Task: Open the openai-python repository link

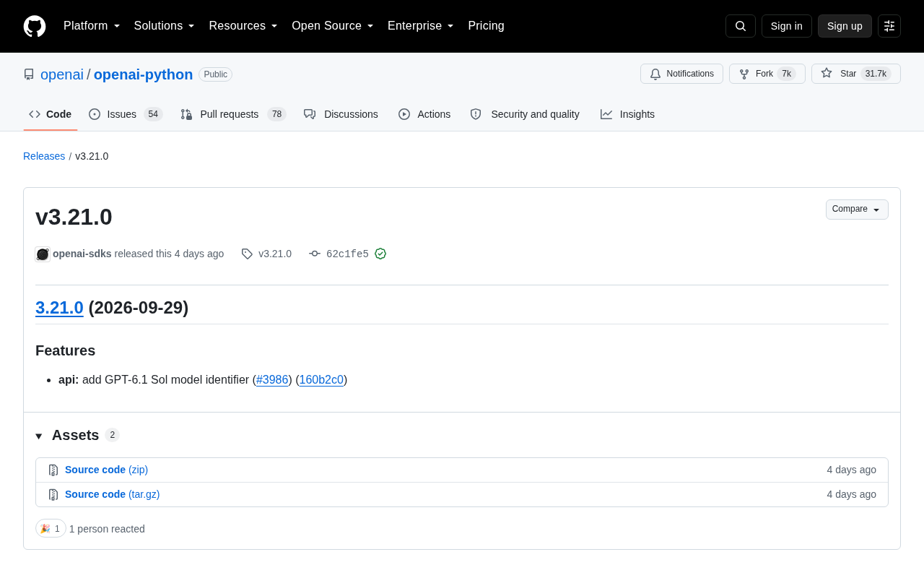Action: (x=144, y=74)
